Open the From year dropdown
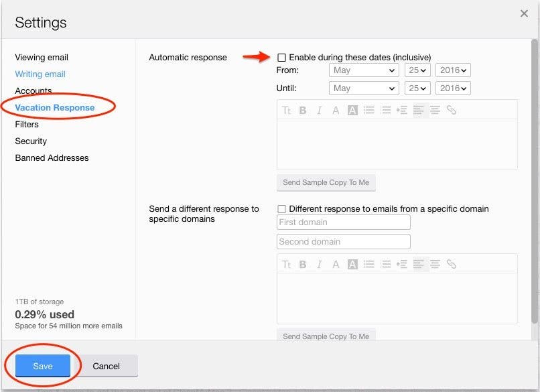The height and width of the screenshot is (392, 540). coord(453,70)
